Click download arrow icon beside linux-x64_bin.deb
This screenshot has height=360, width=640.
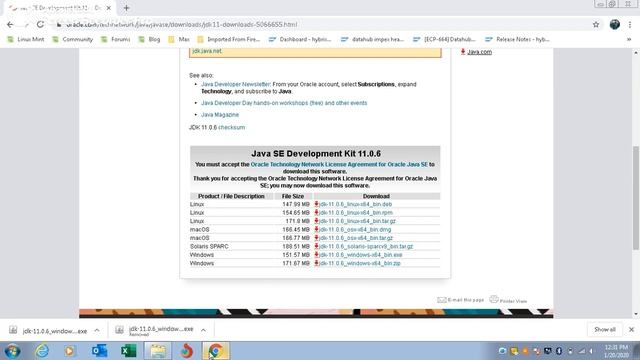click(316, 204)
